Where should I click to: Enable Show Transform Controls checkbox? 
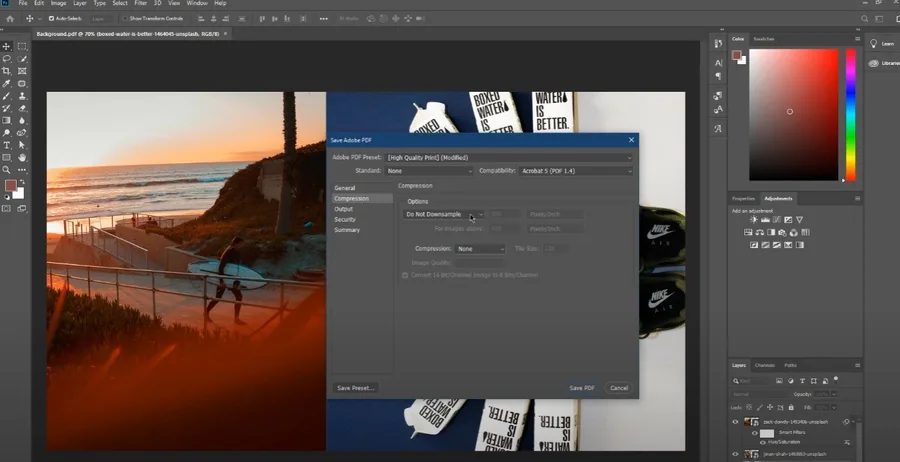125,18
